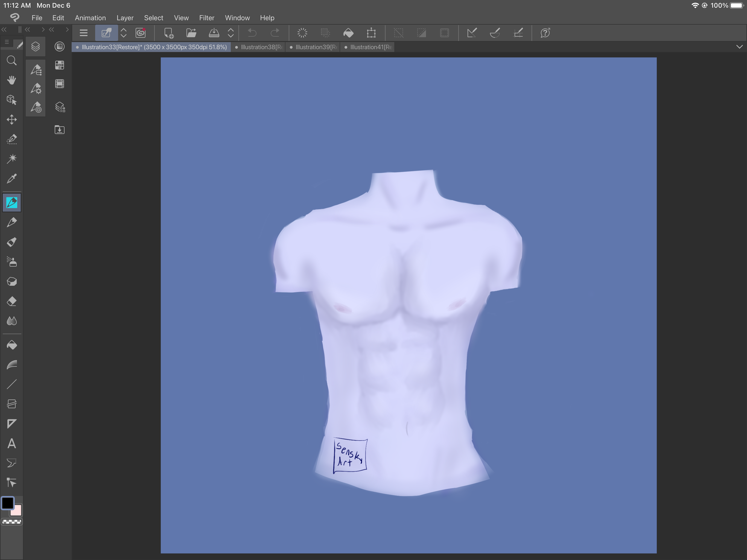747x560 pixels.
Task: Select the Fill bucket tool in left toolbar
Action: point(12,345)
